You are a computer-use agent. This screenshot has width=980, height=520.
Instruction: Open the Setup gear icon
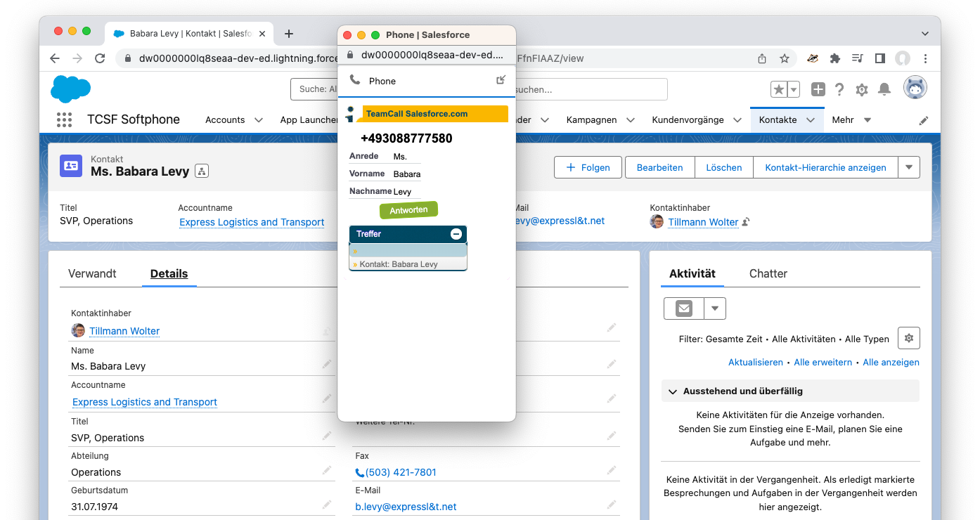(862, 89)
